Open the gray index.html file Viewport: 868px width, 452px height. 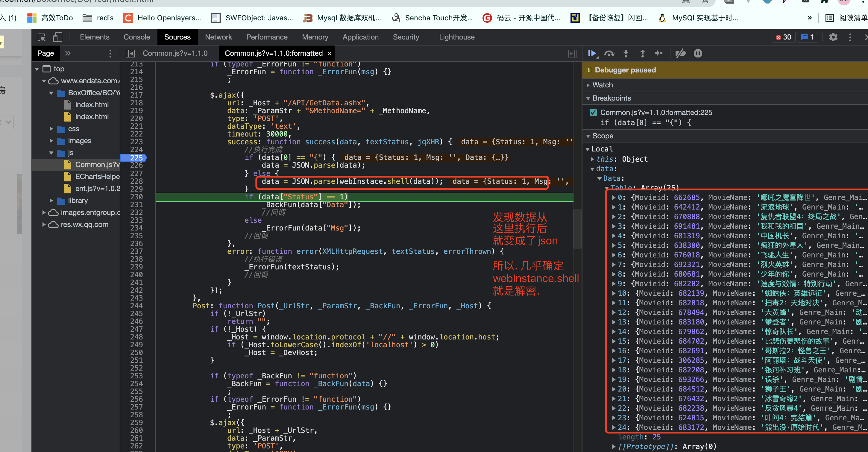coord(86,105)
